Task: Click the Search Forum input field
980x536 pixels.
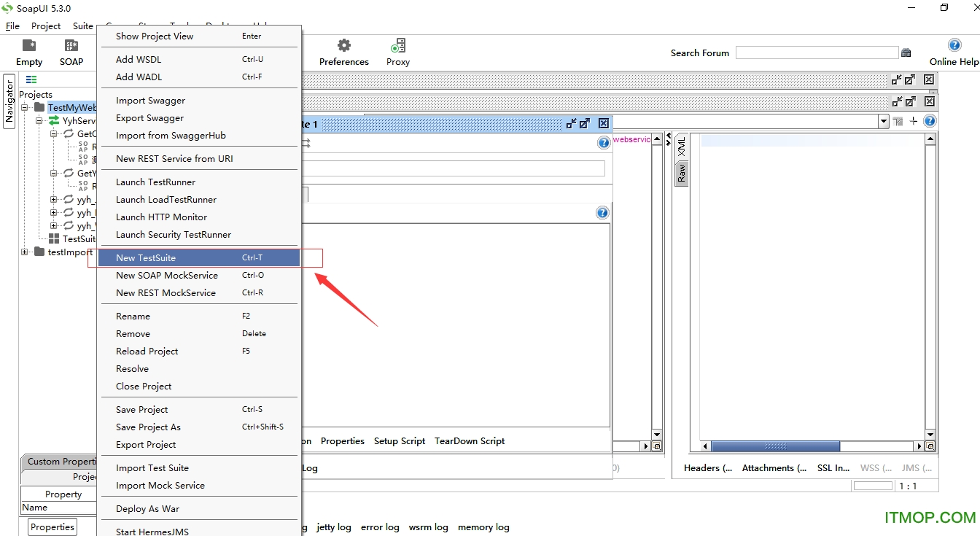Action: [817, 53]
